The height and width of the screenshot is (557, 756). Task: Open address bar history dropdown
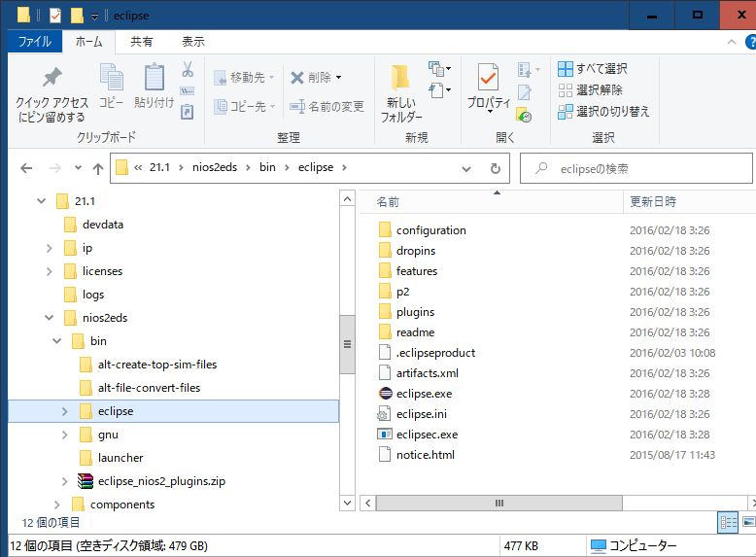(x=466, y=168)
